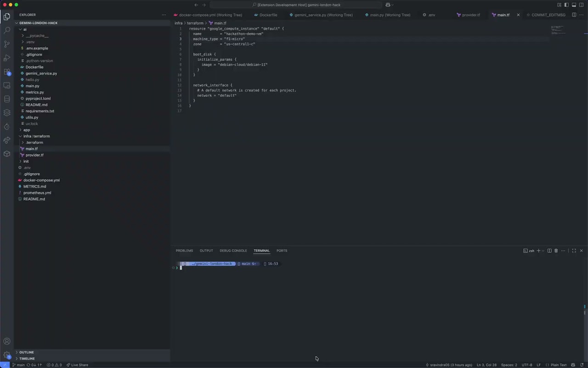Click the zsh terminal label
This screenshot has height=368, width=588.
pos(529,251)
